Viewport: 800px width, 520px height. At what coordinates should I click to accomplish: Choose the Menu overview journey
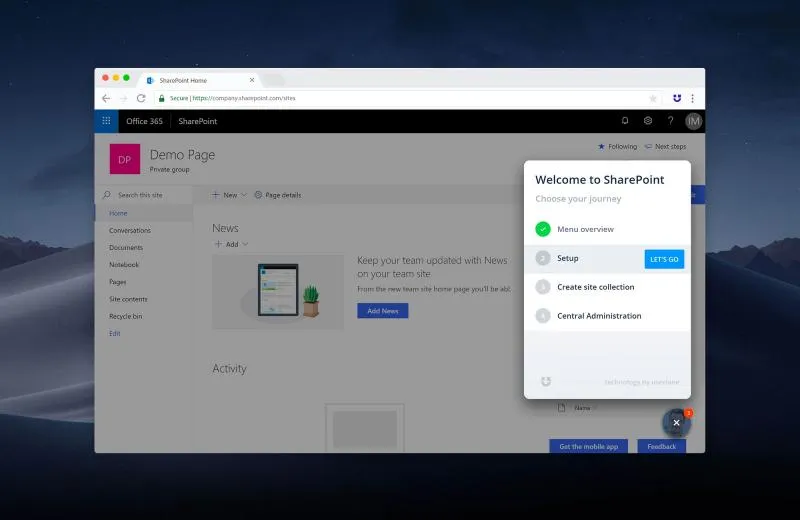pos(607,229)
